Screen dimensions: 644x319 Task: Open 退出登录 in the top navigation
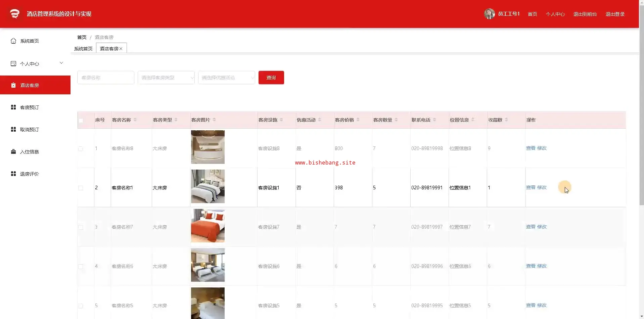tap(615, 14)
